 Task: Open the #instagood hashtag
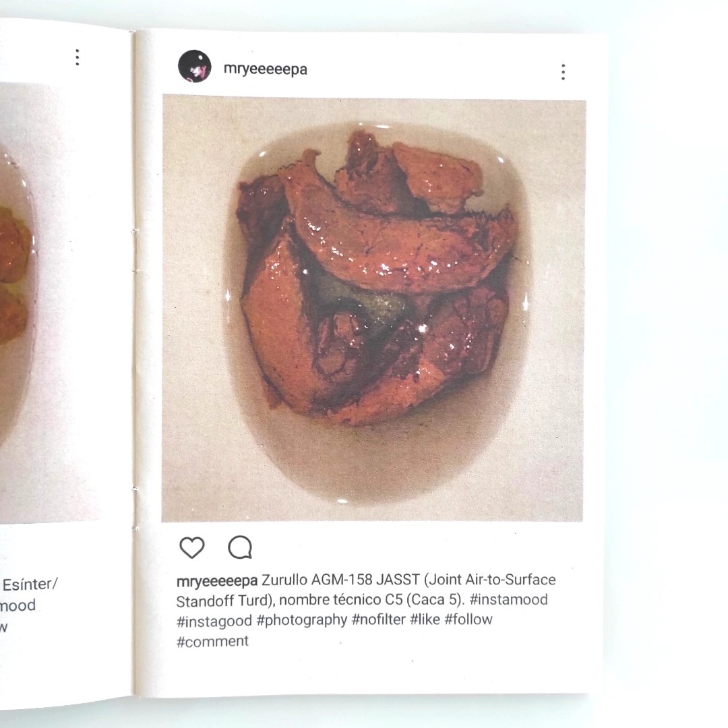tap(214, 621)
